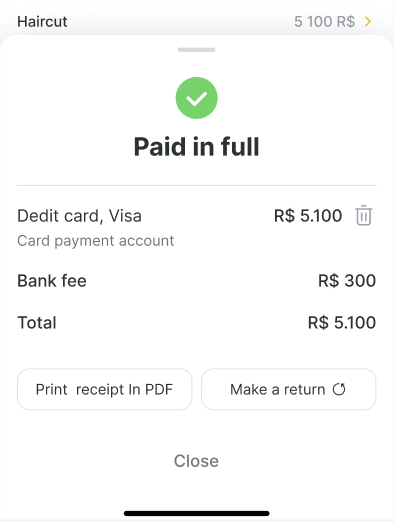Select the Dedit card, Visa payment label
Viewport: 394px width, 522px height.
(79, 216)
